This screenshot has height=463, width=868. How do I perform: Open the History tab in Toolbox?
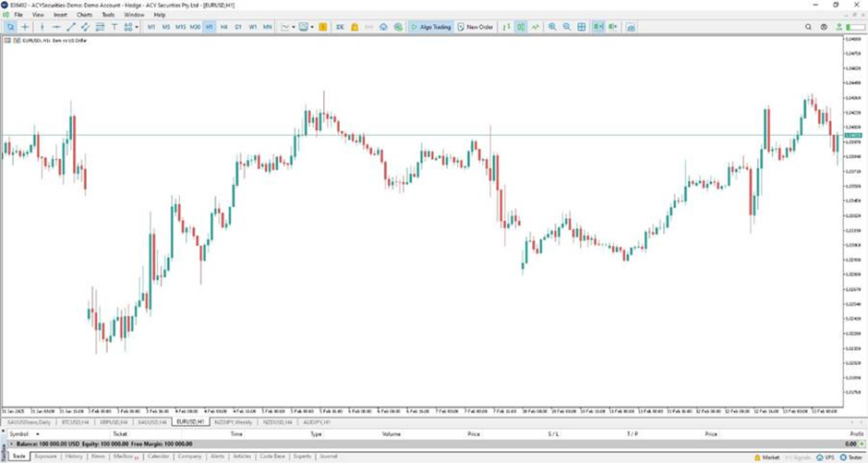click(x=74, y=456)
